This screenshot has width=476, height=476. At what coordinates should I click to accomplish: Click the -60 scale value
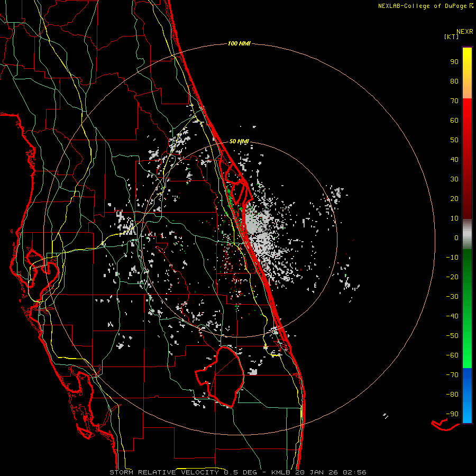pos(452,355)
